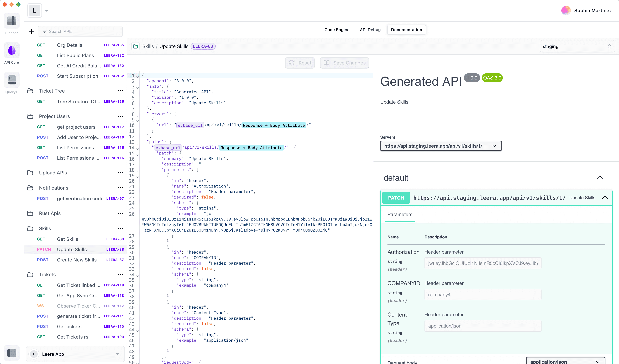The height and width of the screenshot is (364, 619).
Task: Switch to Code Engine tab
Action: click(x=337, y=30)
